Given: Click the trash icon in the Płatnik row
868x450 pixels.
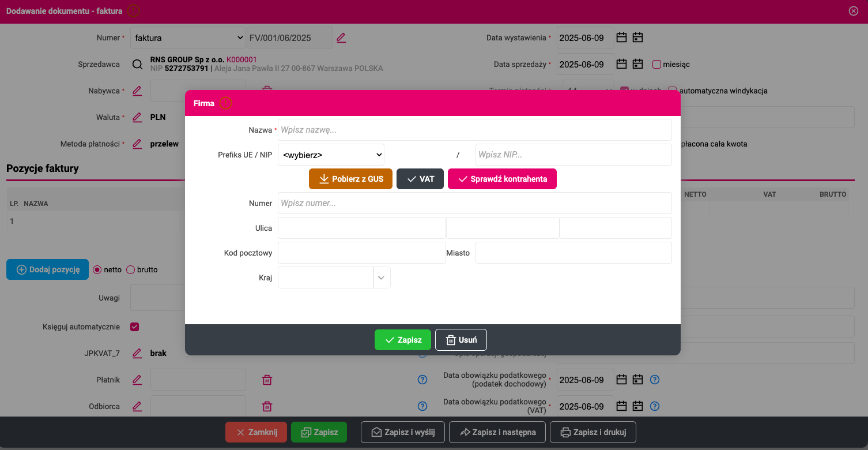Looking at the screenshot, I should click(267, 380).
